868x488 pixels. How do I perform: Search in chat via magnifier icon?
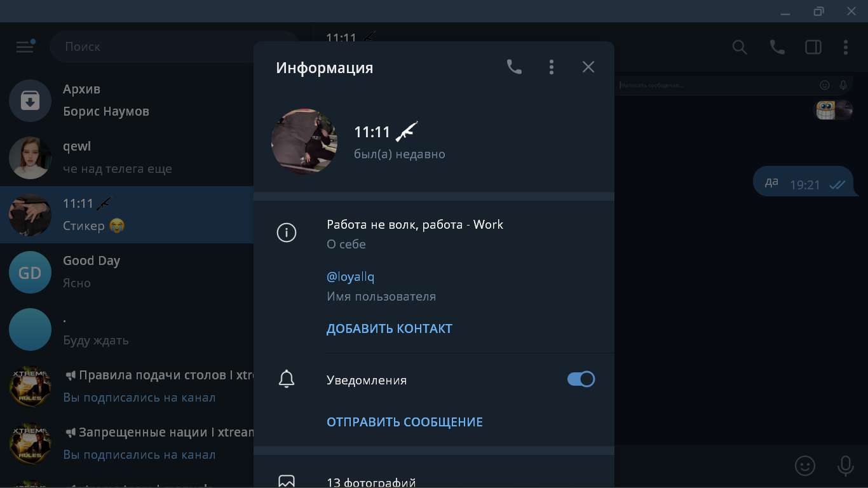740,47
